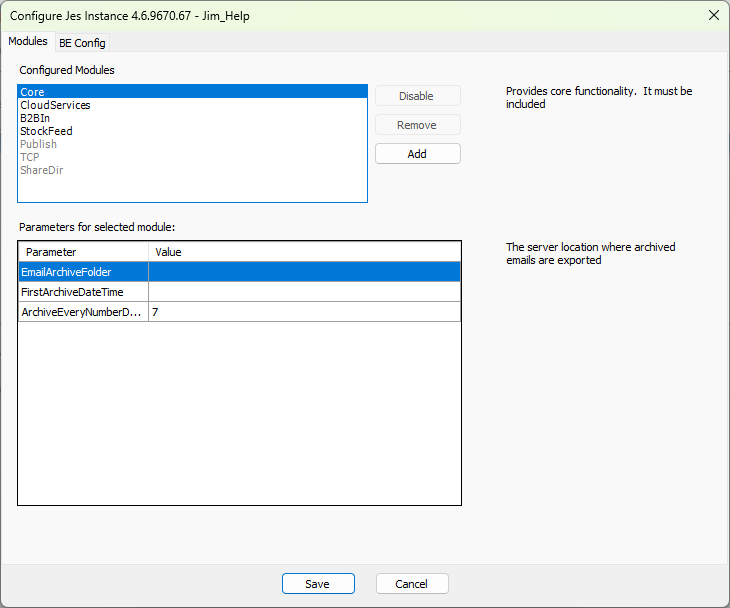Image resolution: width=730 pixels, height=608 pixels.
Task: Select Core in Configured Modules list
Action: click(x=192, y=92)
